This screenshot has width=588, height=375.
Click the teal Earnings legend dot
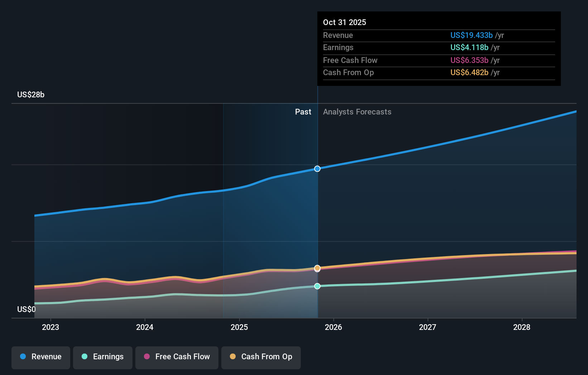point(83,357)
